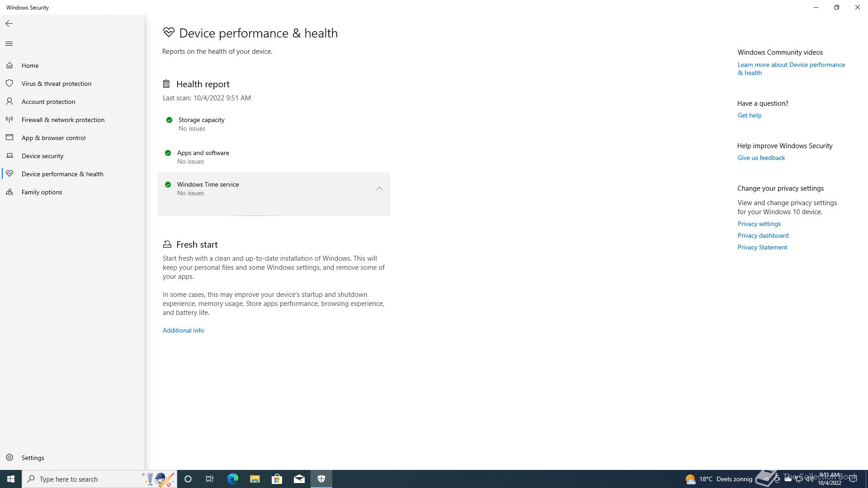
Task: Click Windows Security taskbar icon
Action: (321, 479)
